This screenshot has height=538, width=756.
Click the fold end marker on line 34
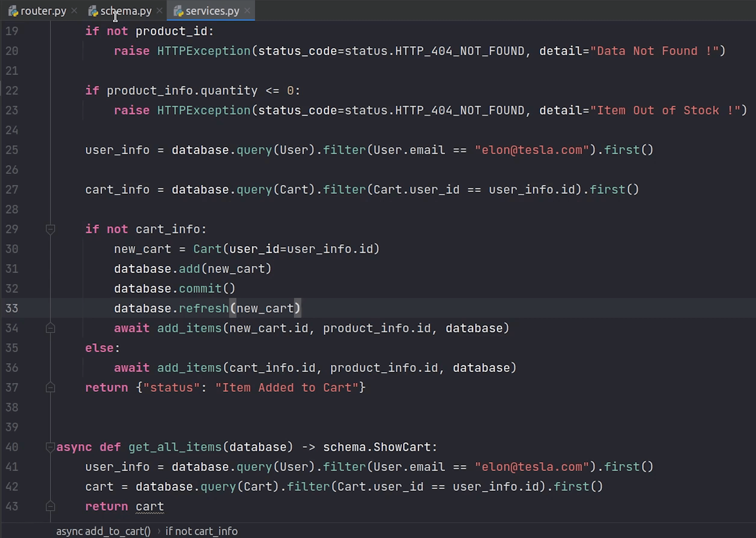(50, 328)
